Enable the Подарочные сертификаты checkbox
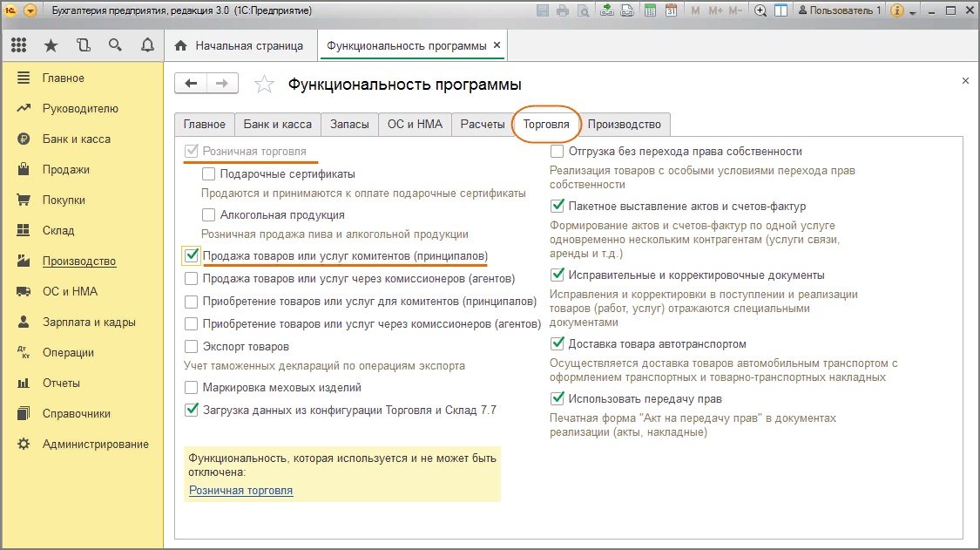 point(209,174)
